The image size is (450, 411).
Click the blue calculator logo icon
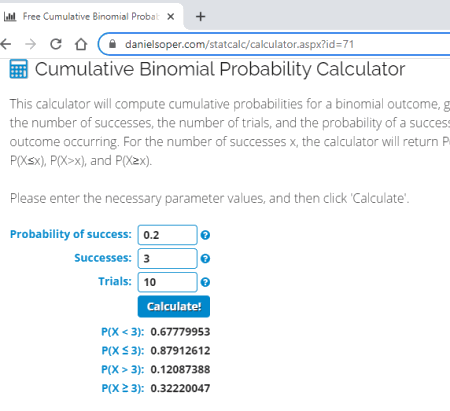tap(19, 69)
